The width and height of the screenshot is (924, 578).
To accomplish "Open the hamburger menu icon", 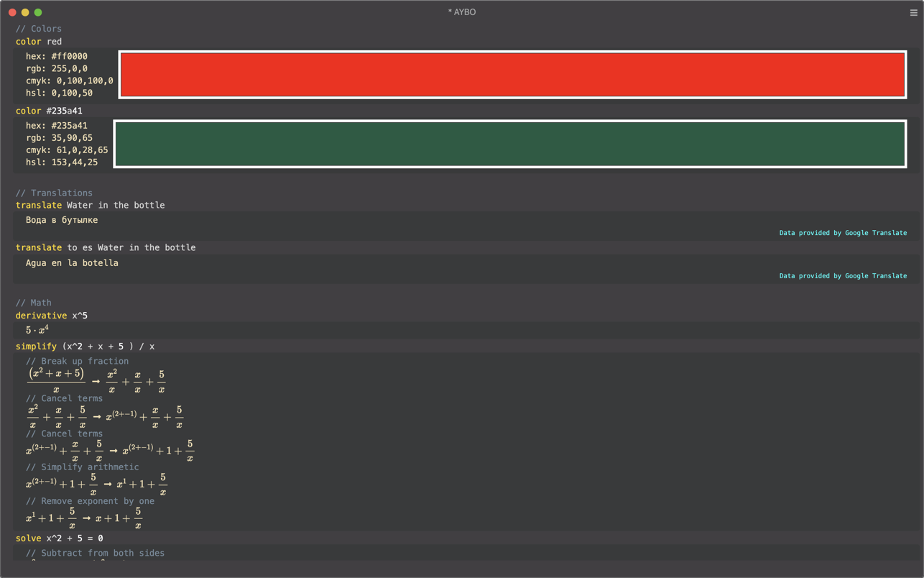I will coord(913,12).
